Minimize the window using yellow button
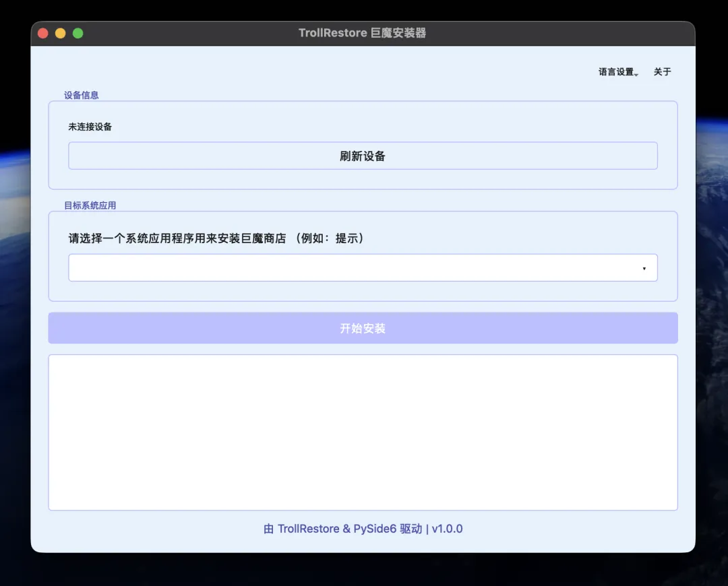 tap(61, 34)
